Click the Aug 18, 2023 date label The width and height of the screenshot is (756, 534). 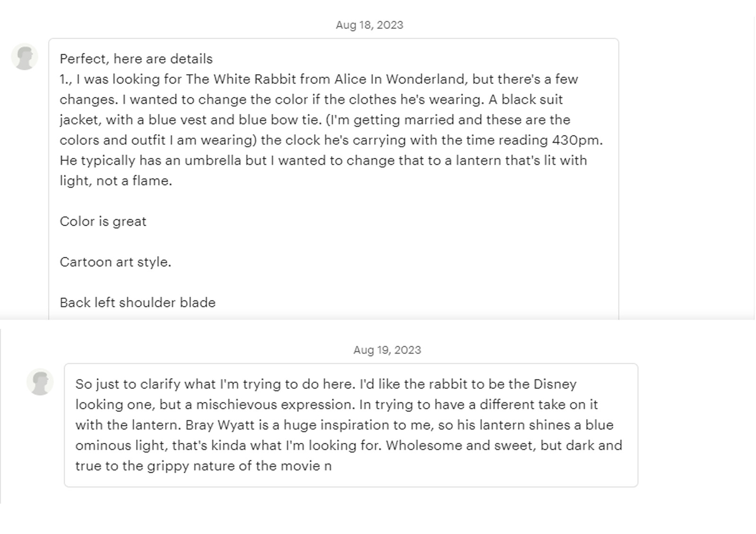(x=369, y=25)
